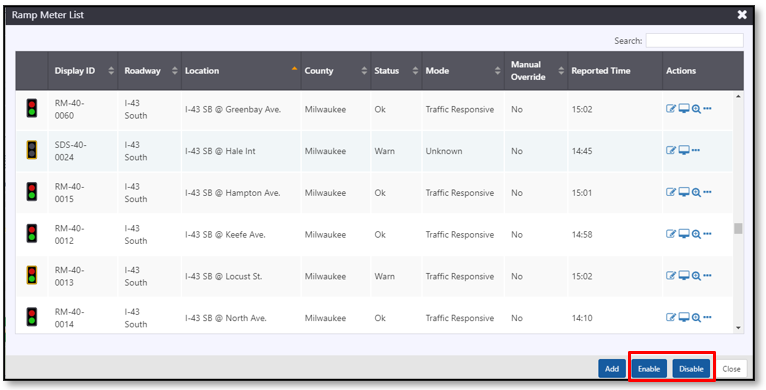Click traffic light icon of RM-40-0060
Image resolution: width=766 pixels, height=390 pixels.
[32, 108]
